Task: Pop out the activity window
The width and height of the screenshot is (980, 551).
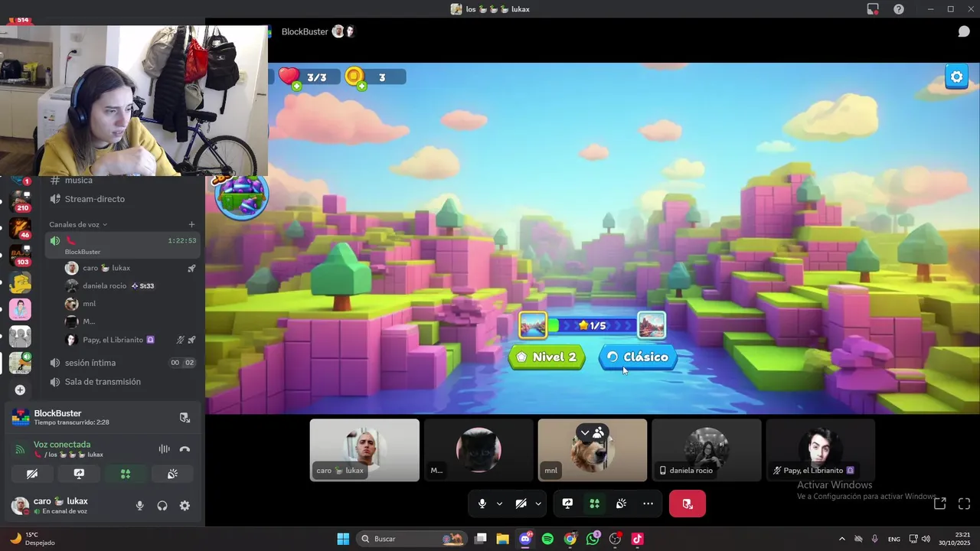Action: pyautogui.click(x=940, y=504)
